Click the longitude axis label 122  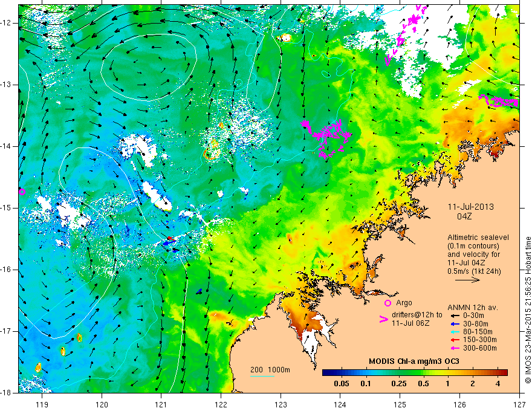221,404
